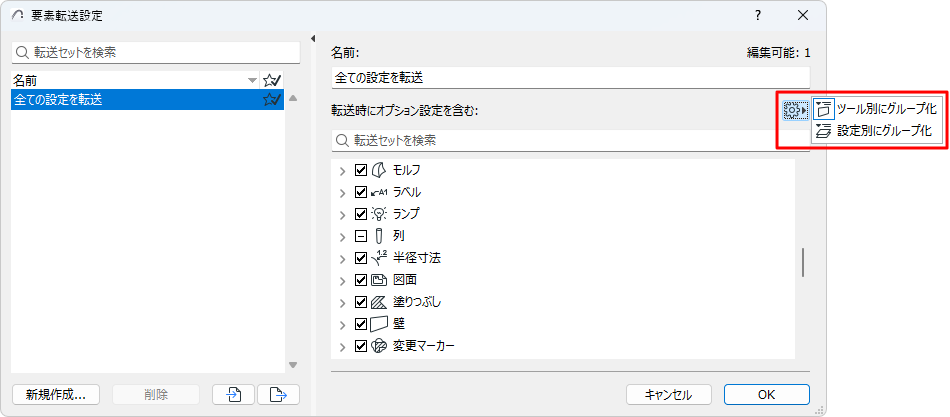Click the Change Marker (変更マーカー) icon
This screenshot has width=950, height=417.
[x=378, y=346]
